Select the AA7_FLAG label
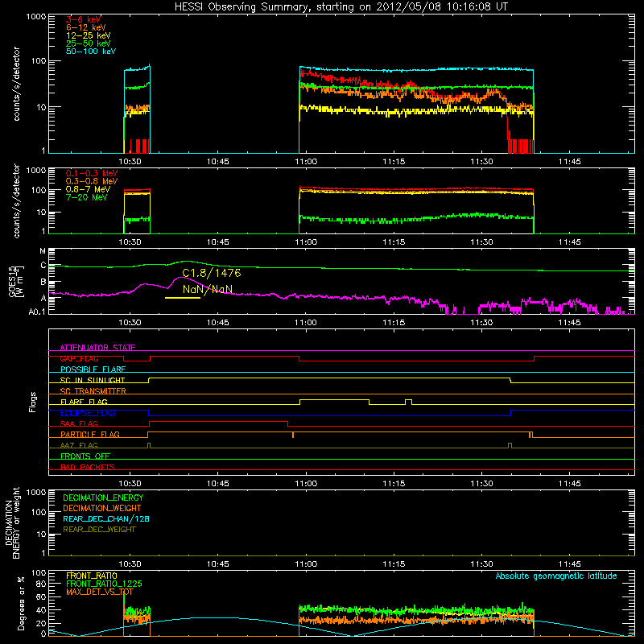644x644 pixels. [x=79, y=445]
